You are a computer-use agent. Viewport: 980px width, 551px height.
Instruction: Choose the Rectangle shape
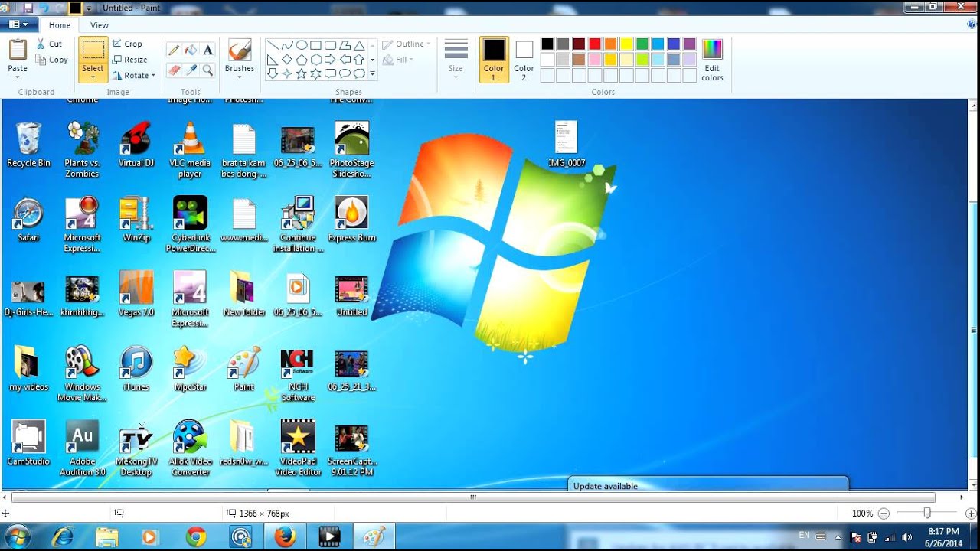[315, 45]
